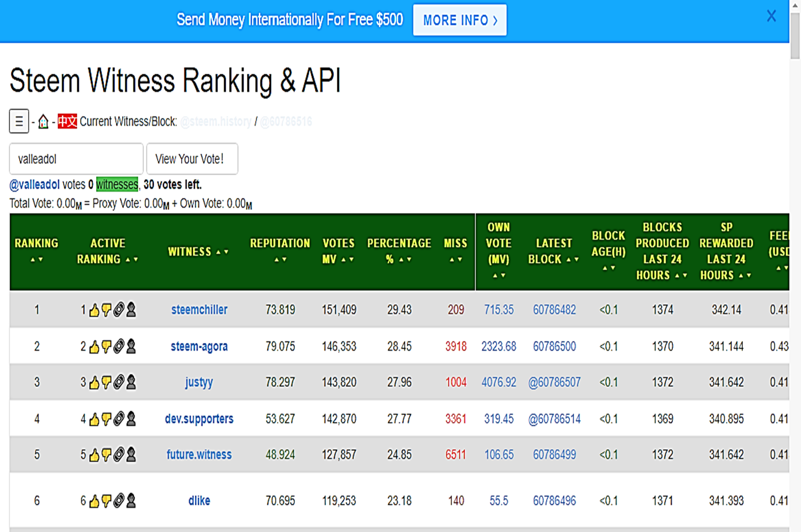Sort Votes MV ascending with up arrow
The height and width of the screenshot is (532, 801).
(343, 260)
